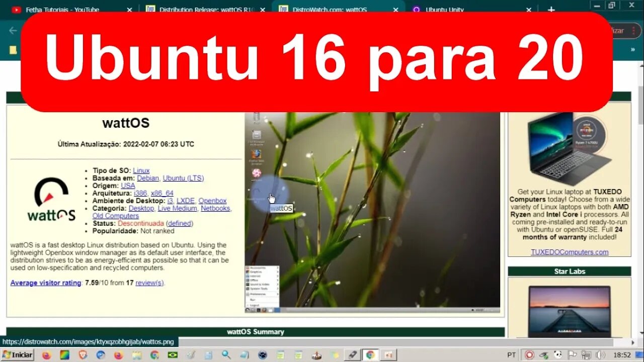Close the DistroWatch.com wattOS tab
Image resolution: width=644 pixels, height=362 pixels.
pyautogui.click(x=396, y=10)
